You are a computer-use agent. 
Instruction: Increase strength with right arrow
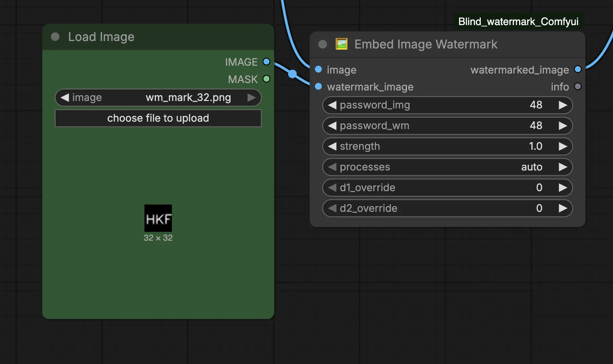coord(563,146)
